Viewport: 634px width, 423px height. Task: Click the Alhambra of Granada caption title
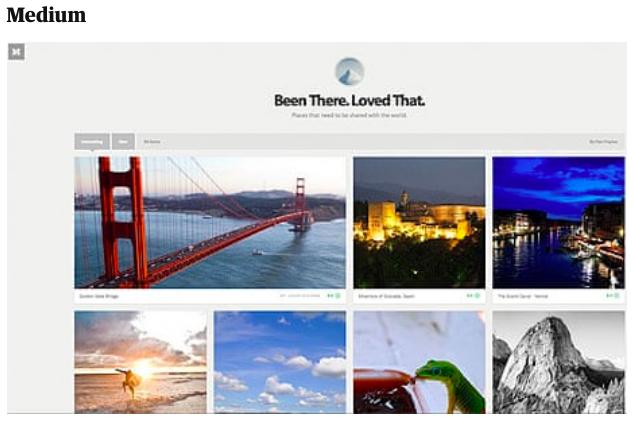[386, 296]
